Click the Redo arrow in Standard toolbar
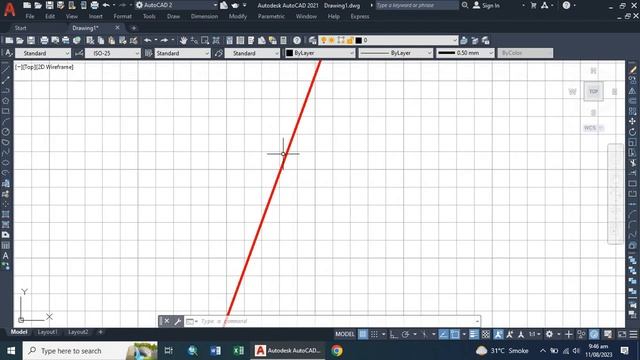The width and height of the screenshot is (640, 360). (164, 40)
